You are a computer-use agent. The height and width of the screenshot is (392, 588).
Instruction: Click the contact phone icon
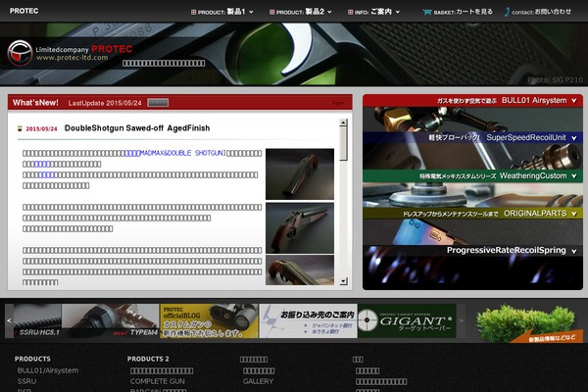(507, 12)
